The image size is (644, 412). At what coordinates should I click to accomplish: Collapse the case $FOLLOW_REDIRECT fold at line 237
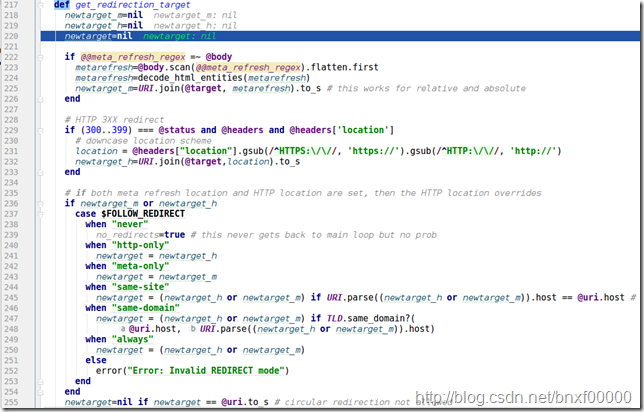click(x=41, y=214)
